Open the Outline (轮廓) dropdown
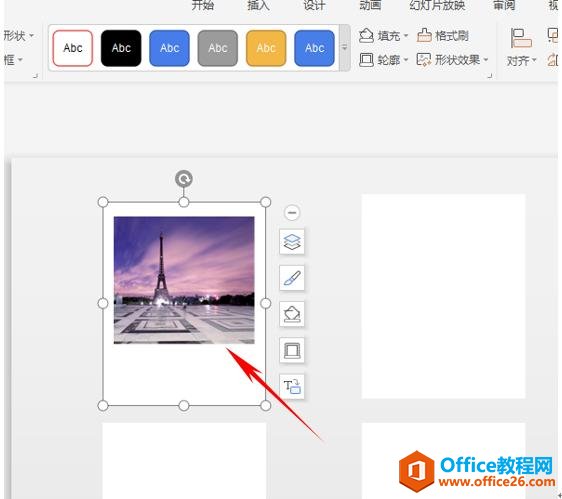 click(384, 60)
